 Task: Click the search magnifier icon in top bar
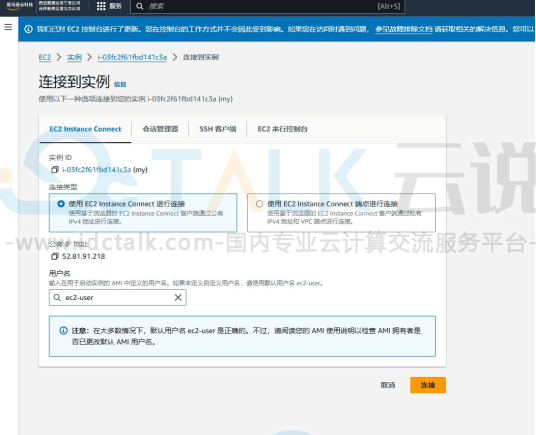click(139, 6)
